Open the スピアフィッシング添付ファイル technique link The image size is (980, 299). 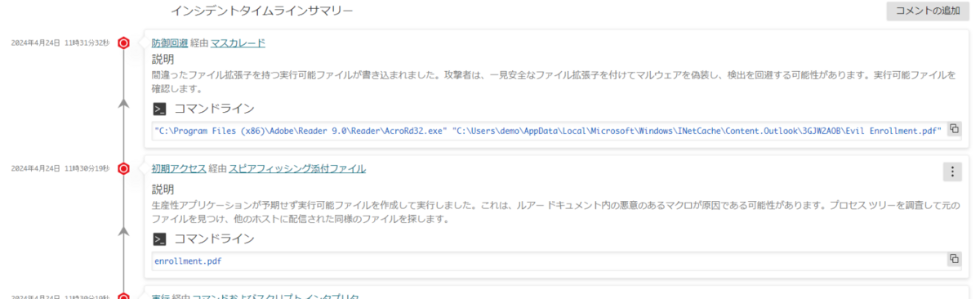point(297,169)
